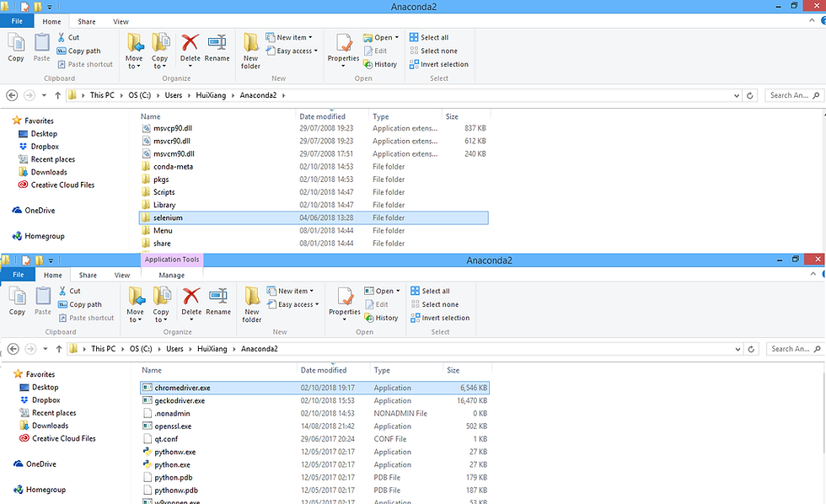Click This PC breadcrumb in the upper window
The image size is (826, 504).
click(102, 95)
